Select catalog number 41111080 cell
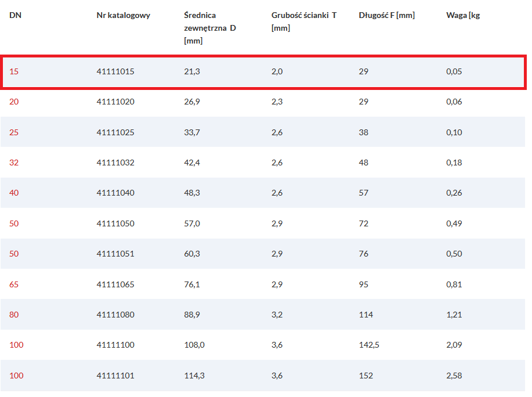The height and width of the screenshot is (397, 532). (115, 315)
